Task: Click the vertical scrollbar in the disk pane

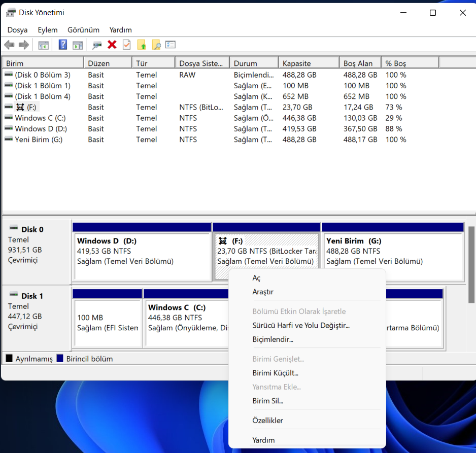Action: click(471, 264)
